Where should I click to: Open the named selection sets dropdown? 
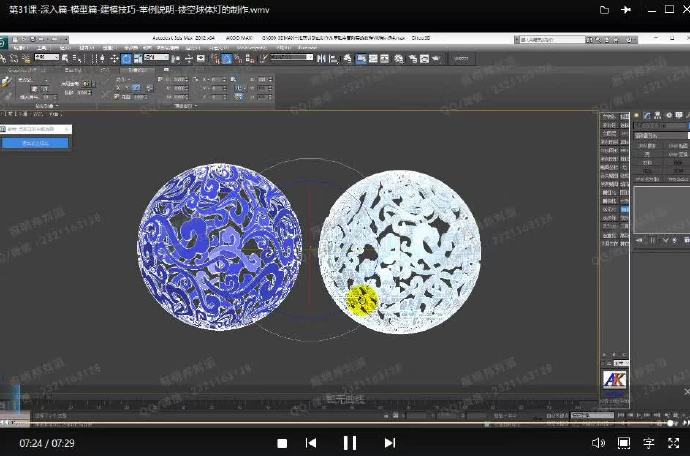click(290, 57)
